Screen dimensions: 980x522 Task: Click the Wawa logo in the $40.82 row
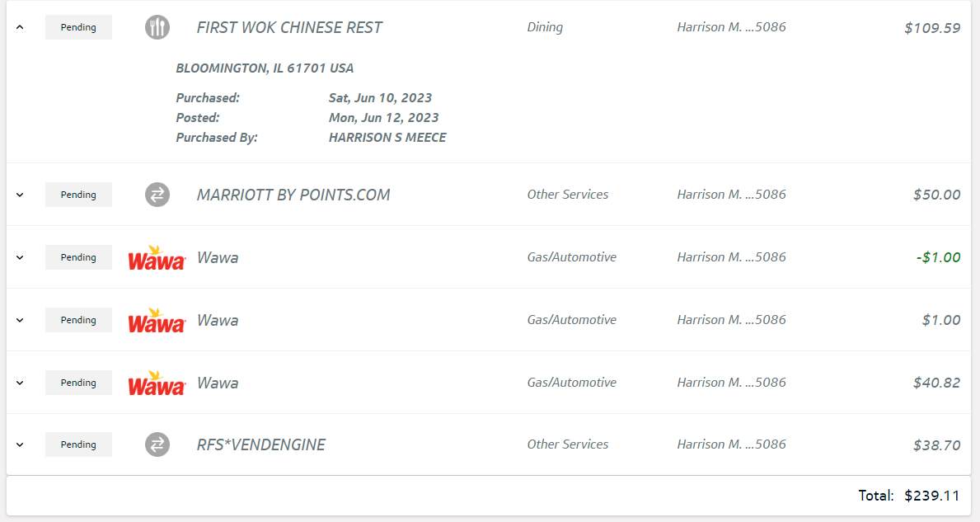(x=157, y=383)
